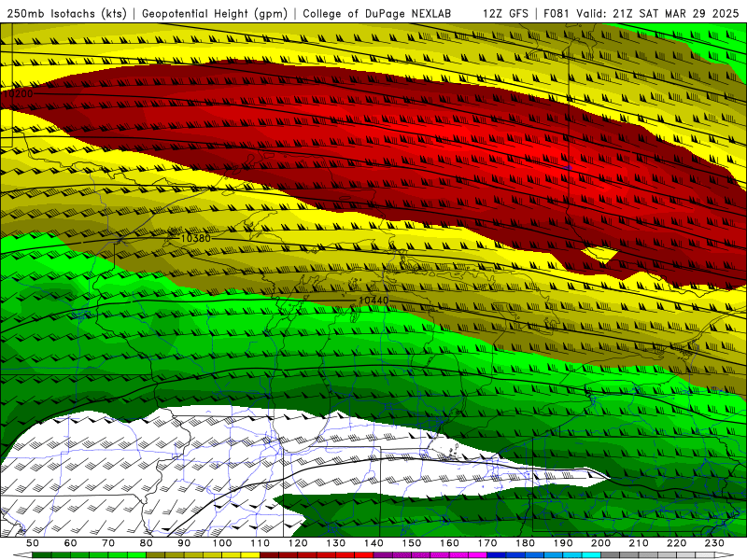Click the 230 tick label on the color scale

[x=714, y=543]
